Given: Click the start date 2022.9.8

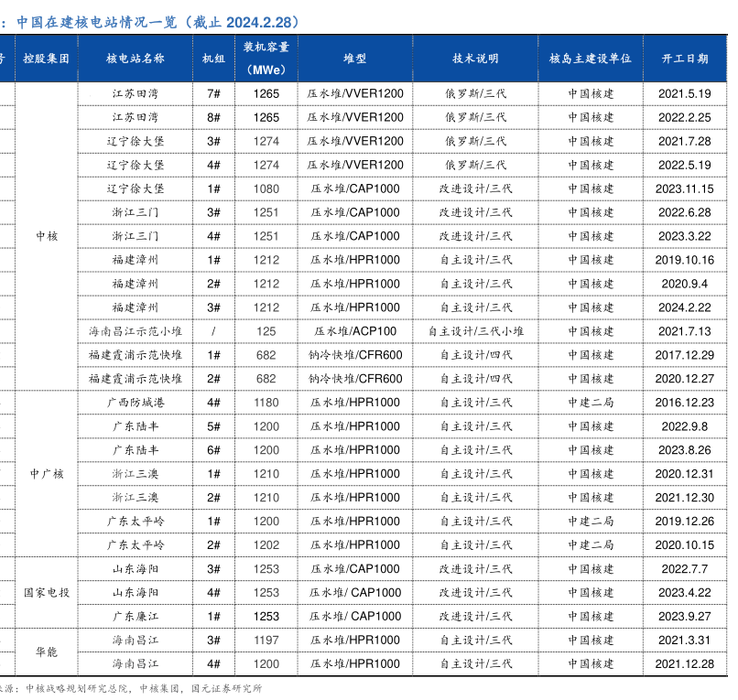Looking at the screenshot, I should coord(685,426).
